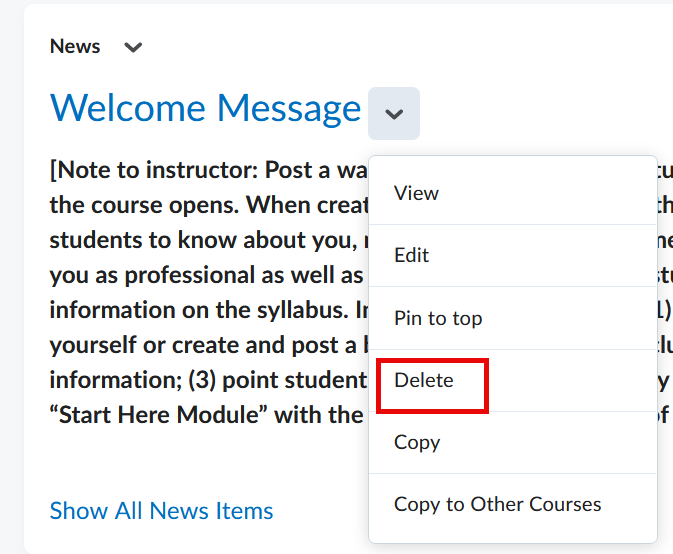Open the Welcome Message title link
The image size is (673, 554).
[205, 108]
